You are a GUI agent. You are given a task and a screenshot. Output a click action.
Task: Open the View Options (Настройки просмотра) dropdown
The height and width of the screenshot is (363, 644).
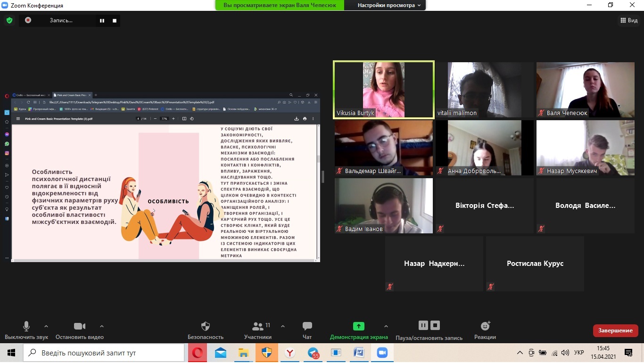click(x=386, y=5)
